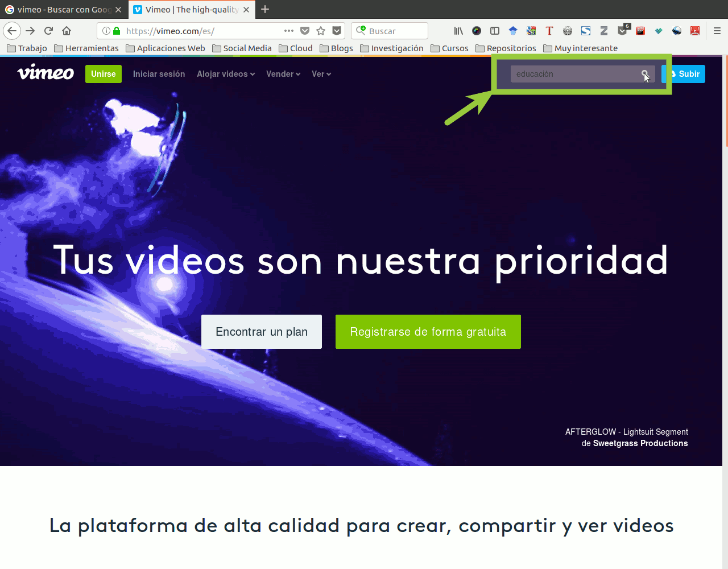Open 'Aplicaciones Web' bookmarks folder

(166, 48)
